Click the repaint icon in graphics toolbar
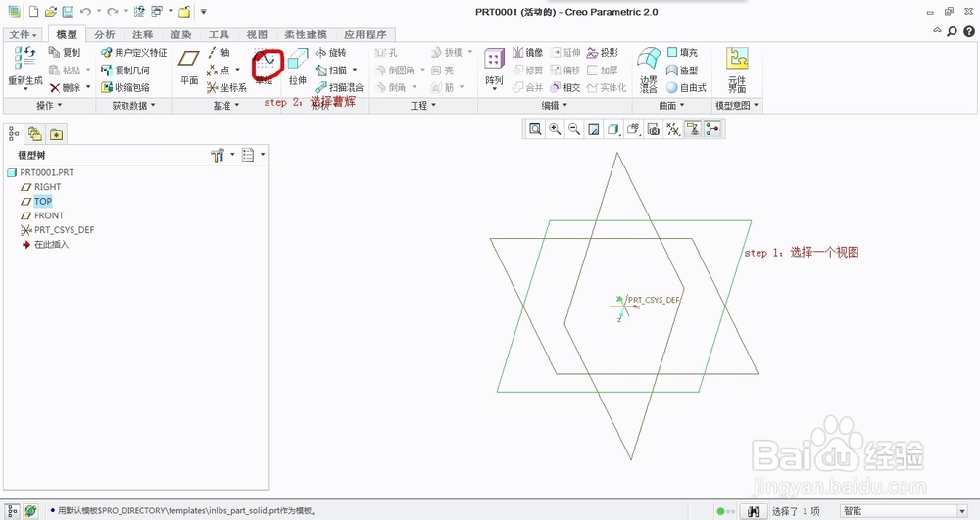 594,129
